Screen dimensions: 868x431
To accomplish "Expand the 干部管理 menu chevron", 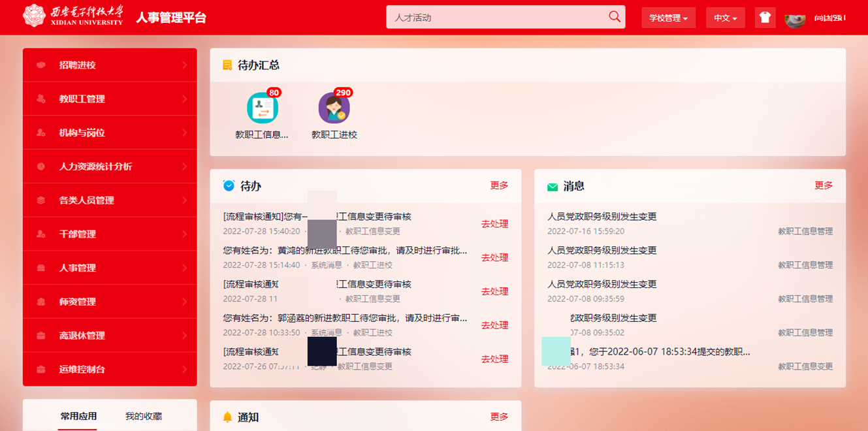I will (184, 234).
